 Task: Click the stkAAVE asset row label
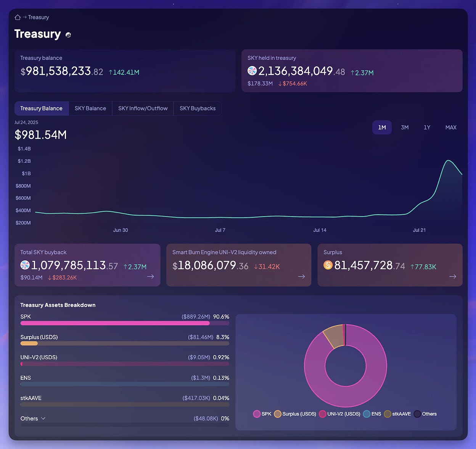[x=31, y=398]
